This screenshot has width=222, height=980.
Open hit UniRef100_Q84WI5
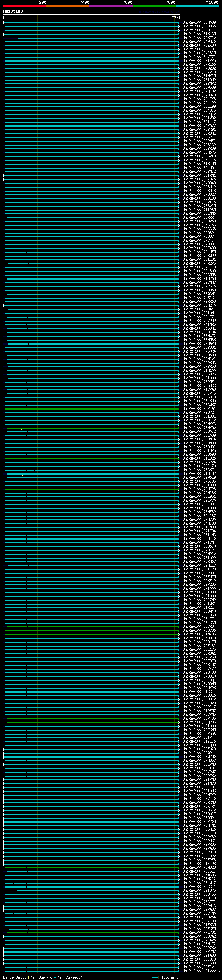pos(199,110)
